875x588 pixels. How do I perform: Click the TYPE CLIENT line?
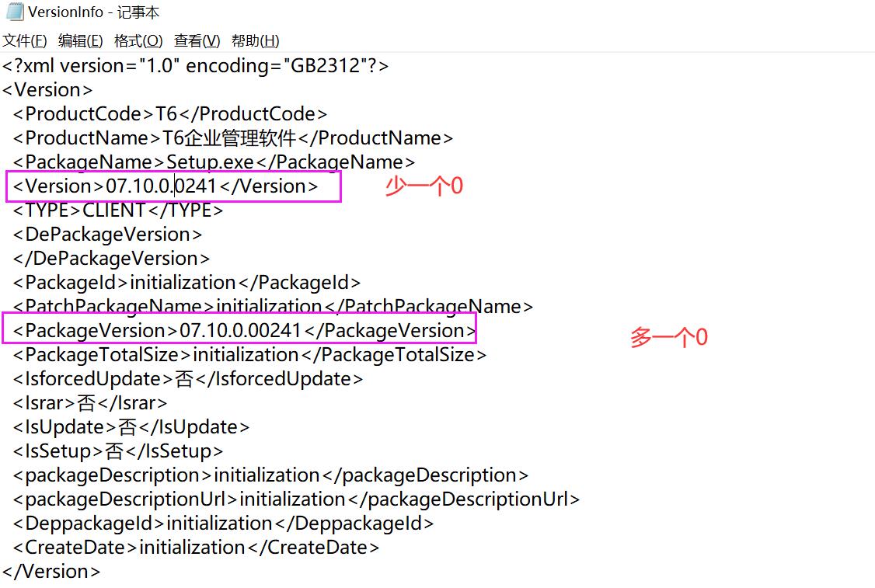118,210
